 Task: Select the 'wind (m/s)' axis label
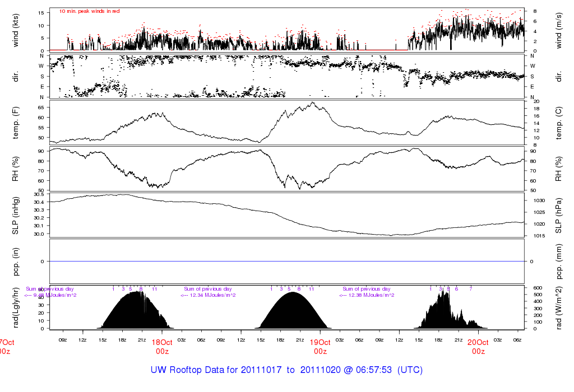click(x=558, y=30)
